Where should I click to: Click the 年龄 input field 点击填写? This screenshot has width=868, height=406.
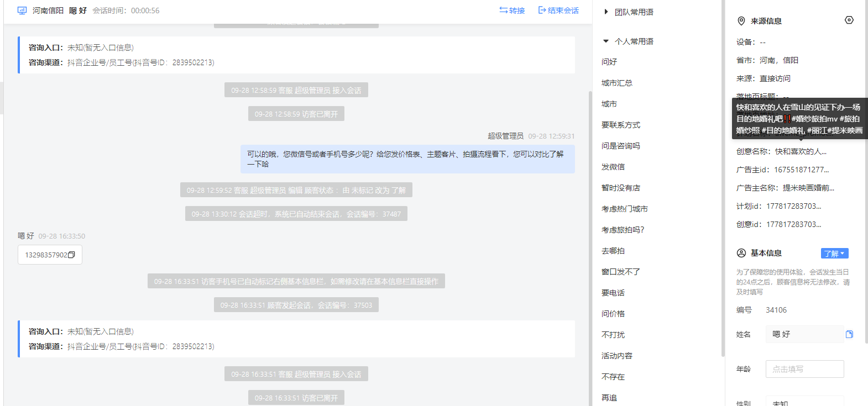click(x=804, y=369)
